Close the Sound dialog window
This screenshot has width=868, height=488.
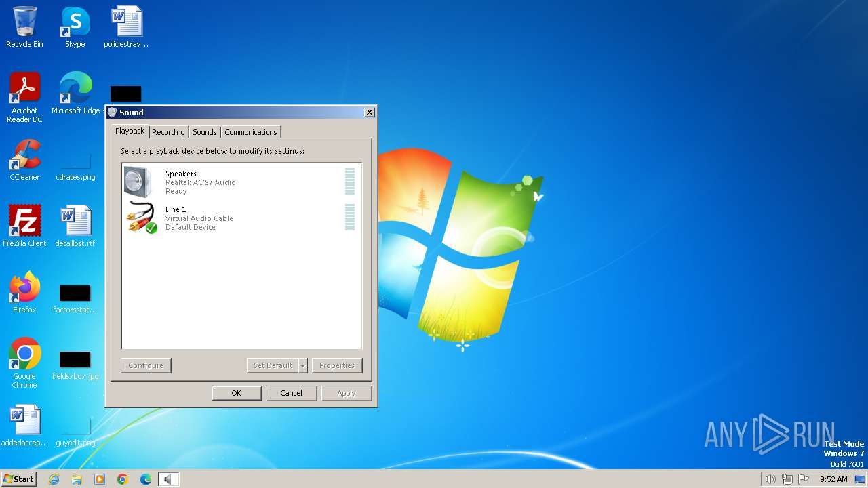pos(370,113)
